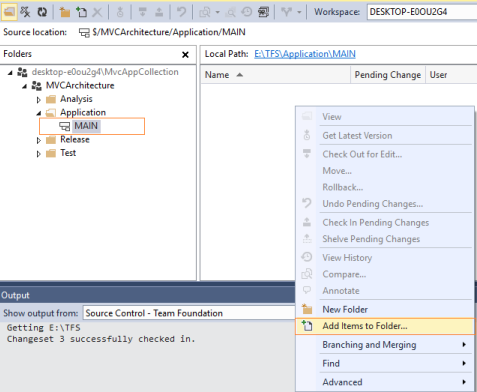Click the workspace mapping toolbar icon
This screenshot has height=392, width=477.
pyautogui.click(x=263, y=12)
